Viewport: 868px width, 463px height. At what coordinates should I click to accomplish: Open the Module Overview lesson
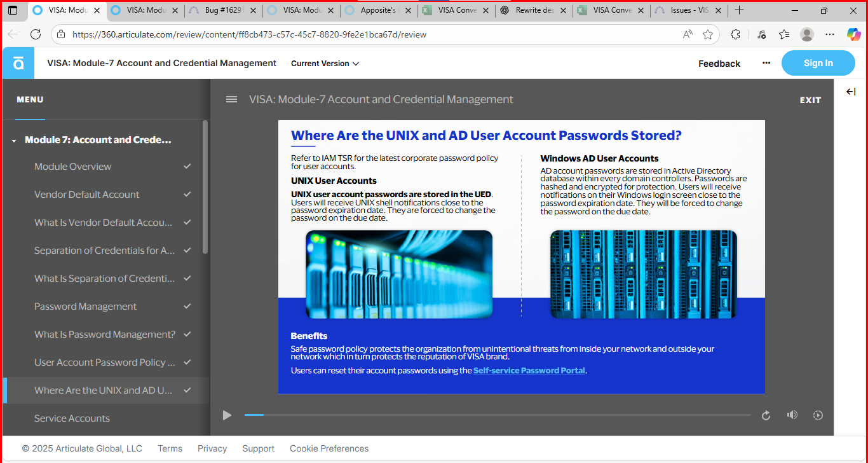tap(105, 166)
